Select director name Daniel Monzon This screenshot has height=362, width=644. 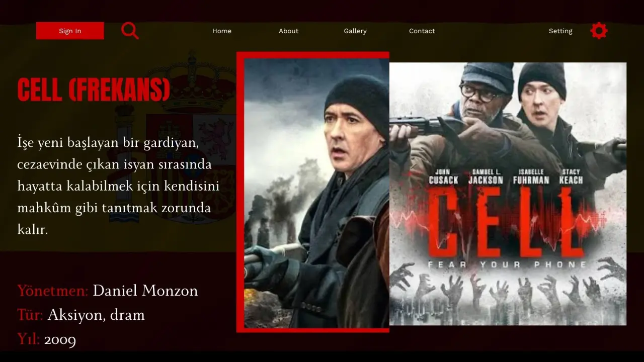coord(145,291)
